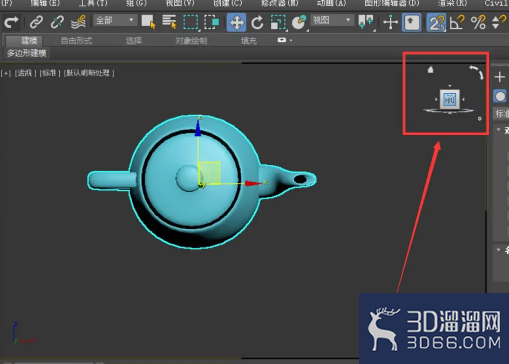This screenshot has height=364, width=509.
Task: Click the ribbon minimize toggle icon
Action: 282,40
